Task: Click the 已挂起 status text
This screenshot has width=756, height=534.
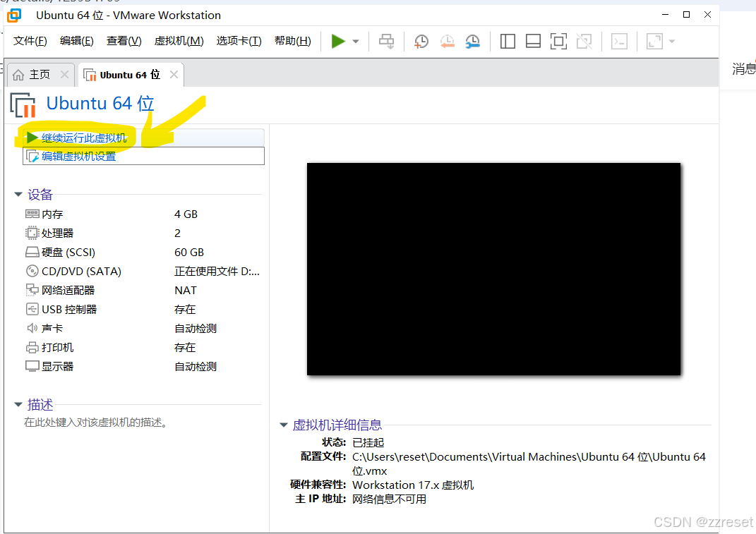Action: (368, 442)
